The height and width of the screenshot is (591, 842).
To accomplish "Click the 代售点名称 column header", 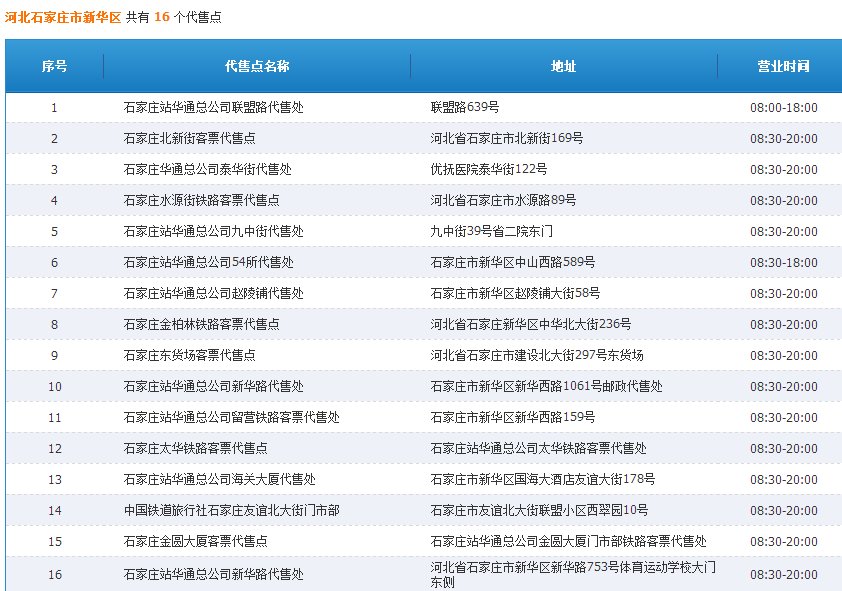I will (x=257, y=66).
